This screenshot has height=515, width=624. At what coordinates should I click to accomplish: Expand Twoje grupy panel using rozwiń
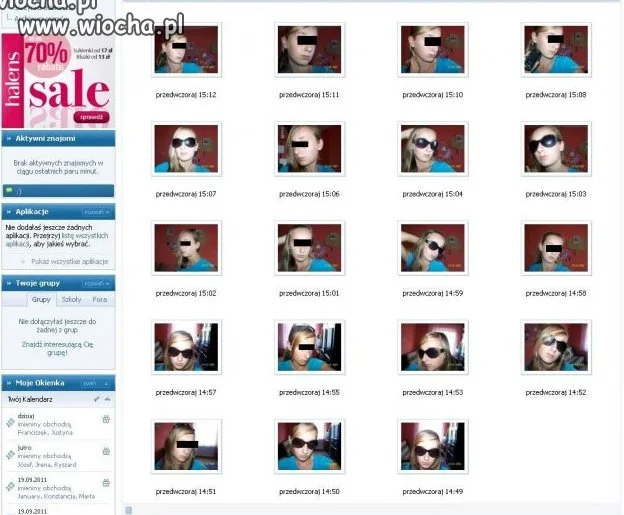point(96,283)
